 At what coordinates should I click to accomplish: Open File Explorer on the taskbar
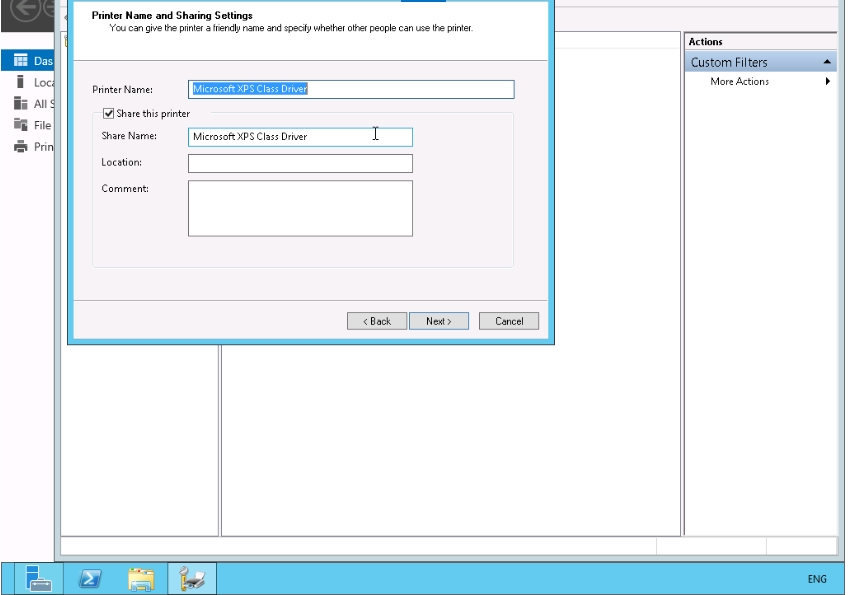point(141,578)
